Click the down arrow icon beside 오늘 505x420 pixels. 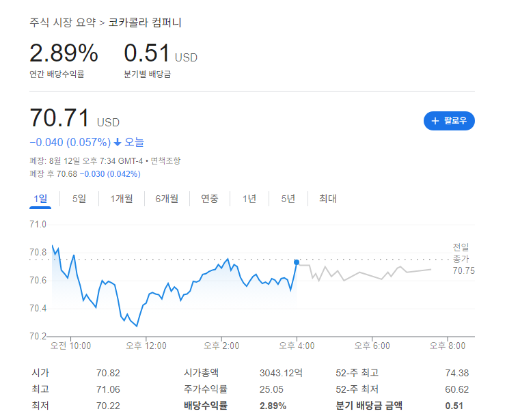coord(118,142)
